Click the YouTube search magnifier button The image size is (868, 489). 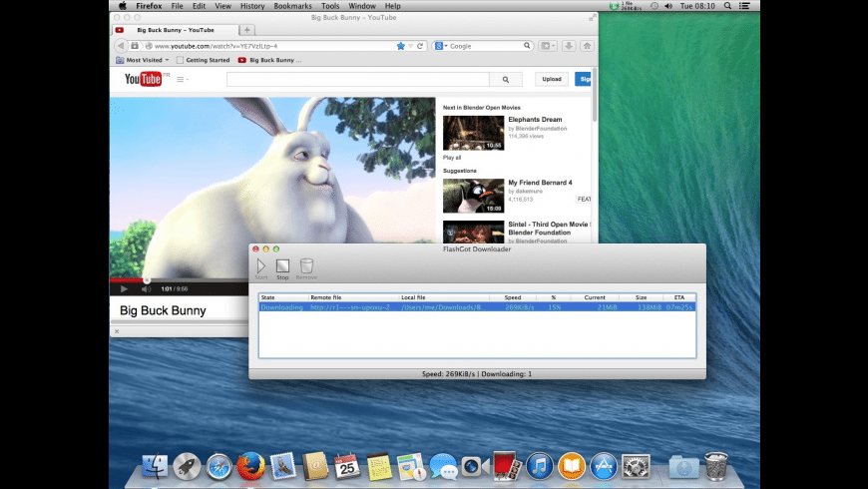[x=506, y=80]
